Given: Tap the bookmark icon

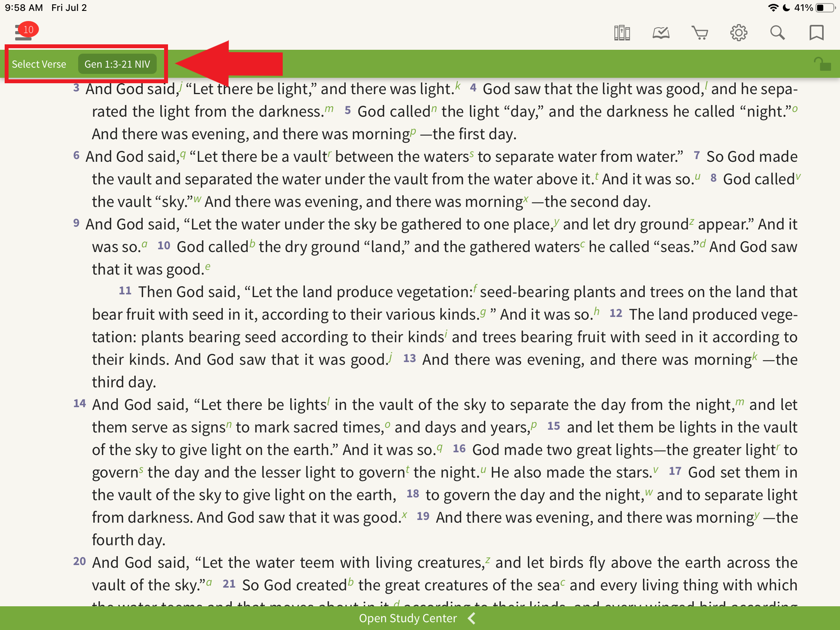Looking at the screenshot, I should 816,33.
